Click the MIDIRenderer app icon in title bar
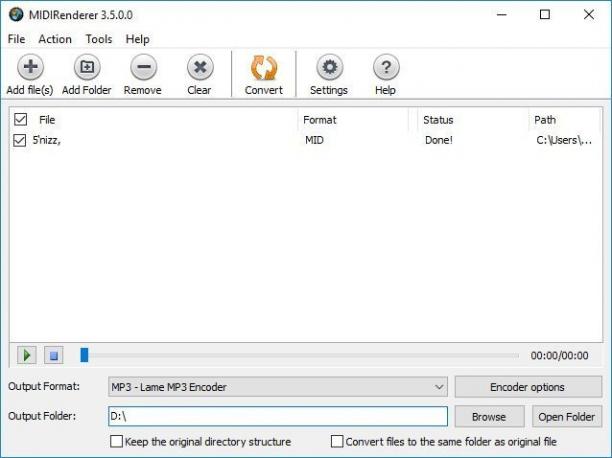 click(x=16, y=15)
